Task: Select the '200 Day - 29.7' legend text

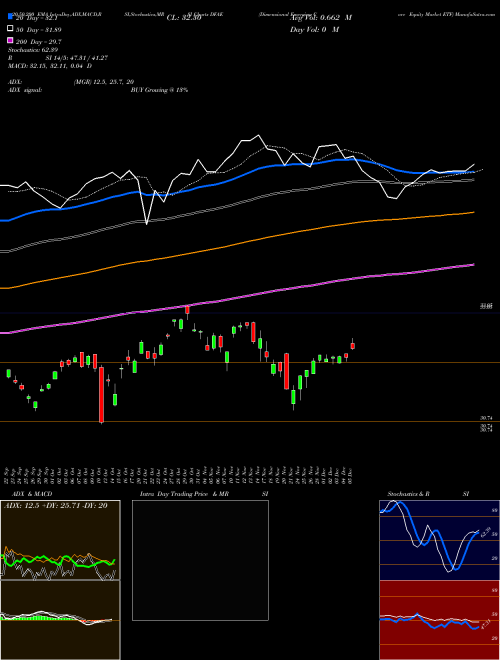Action: pos(38,41)
